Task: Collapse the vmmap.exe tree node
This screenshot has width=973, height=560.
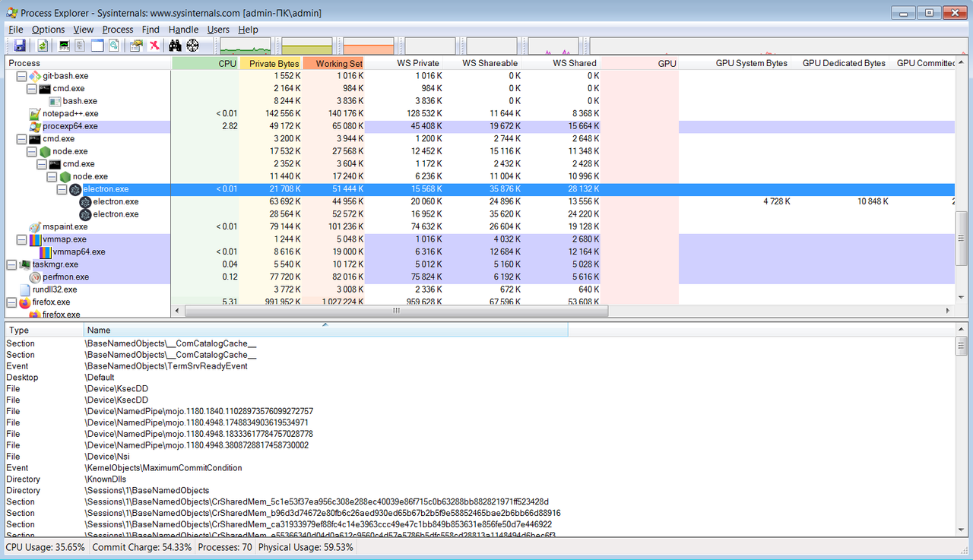Action: click(x=21, y=239)
